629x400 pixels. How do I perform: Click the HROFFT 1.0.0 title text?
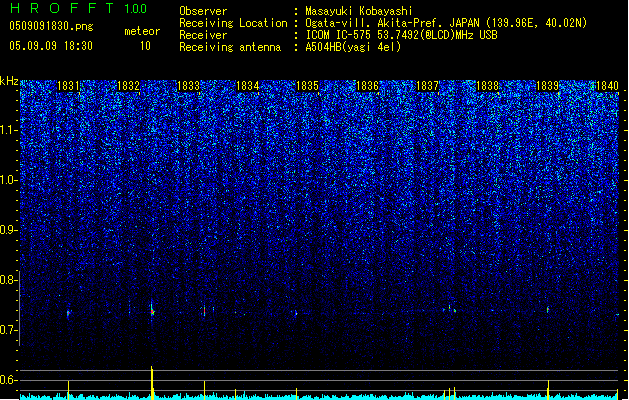coord(78,8)
